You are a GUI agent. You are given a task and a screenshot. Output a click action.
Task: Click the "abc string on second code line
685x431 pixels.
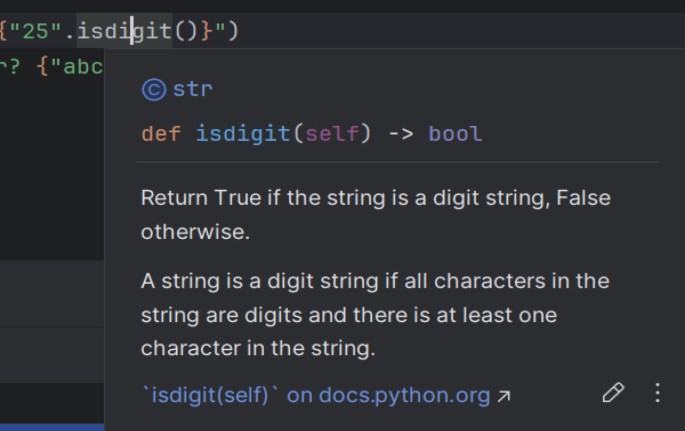pyautogui.click(x=76, y=67)
